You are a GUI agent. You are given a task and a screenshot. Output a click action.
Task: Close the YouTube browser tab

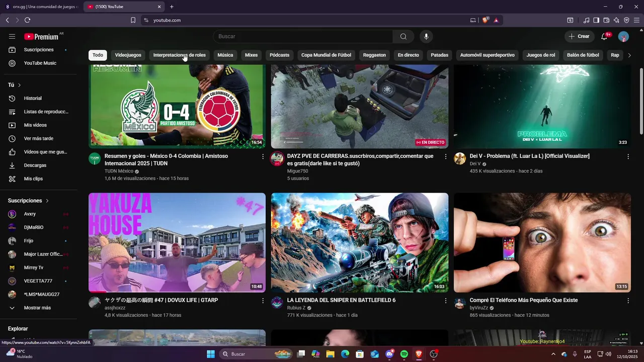[x=159, y=7]
